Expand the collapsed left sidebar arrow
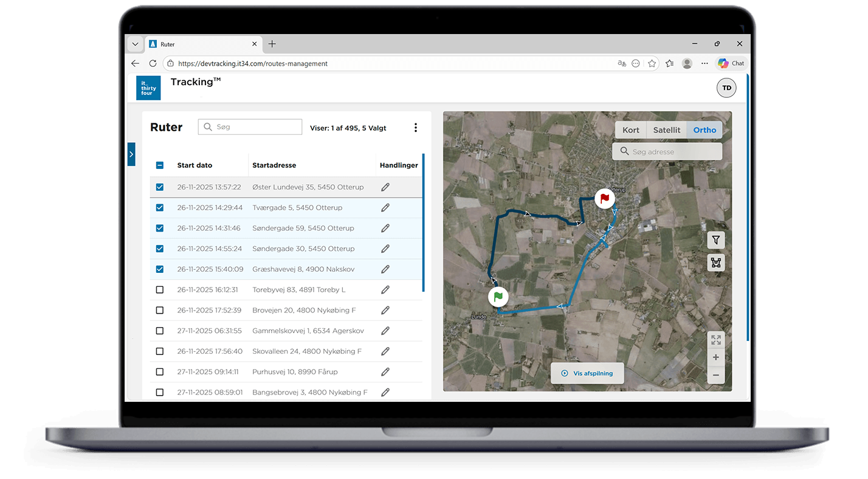The width and height of the screenshot is (868, 479). point(131,154)
